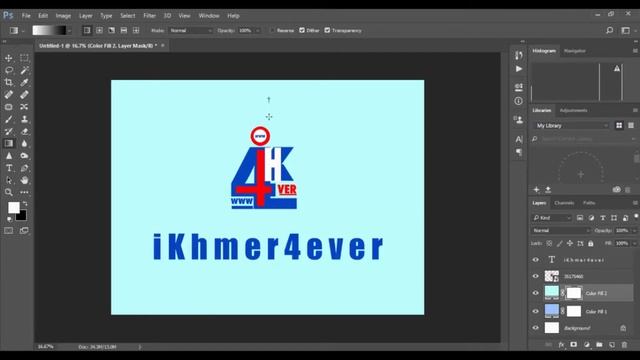
Task: Click the background color swatch
Action: pyautogui.click(x=22, y=216)
